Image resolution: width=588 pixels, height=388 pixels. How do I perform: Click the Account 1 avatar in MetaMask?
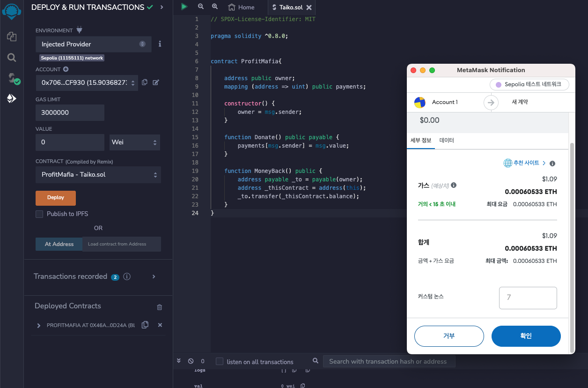[x=420, y=102]
